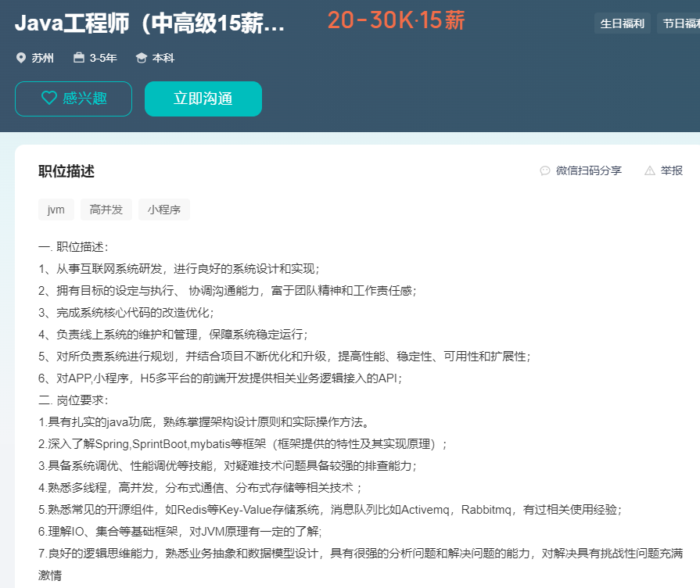
Task: Select the jvm skill tag
Action: tap(56, 210)
